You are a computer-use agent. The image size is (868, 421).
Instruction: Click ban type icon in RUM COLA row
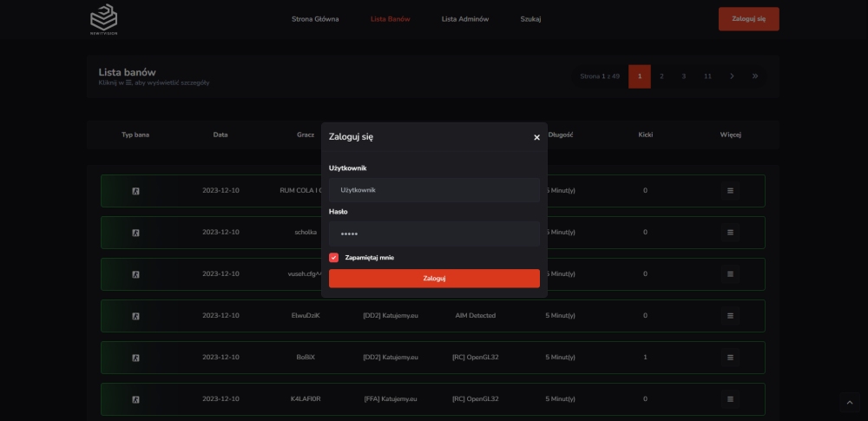pyautogui.click(x=135, y=191)
